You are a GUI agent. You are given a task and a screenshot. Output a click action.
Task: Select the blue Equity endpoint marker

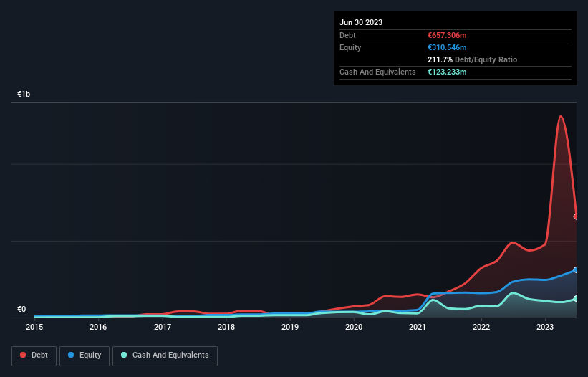point(576,269)
